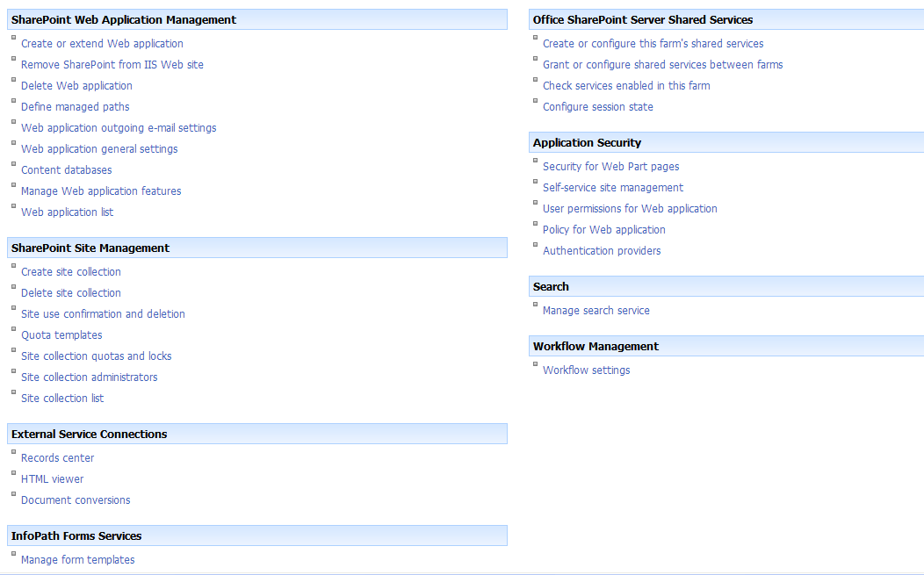Open Site collection administrators

pos(89,377)
